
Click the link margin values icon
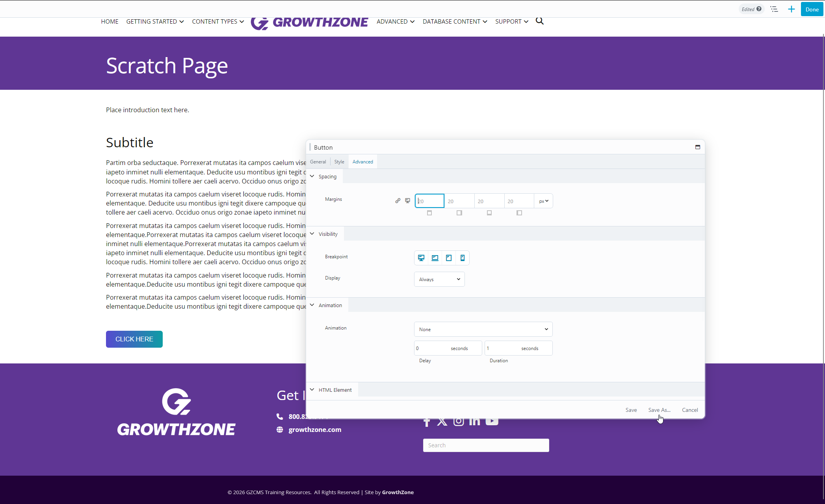tap(398, 201)
